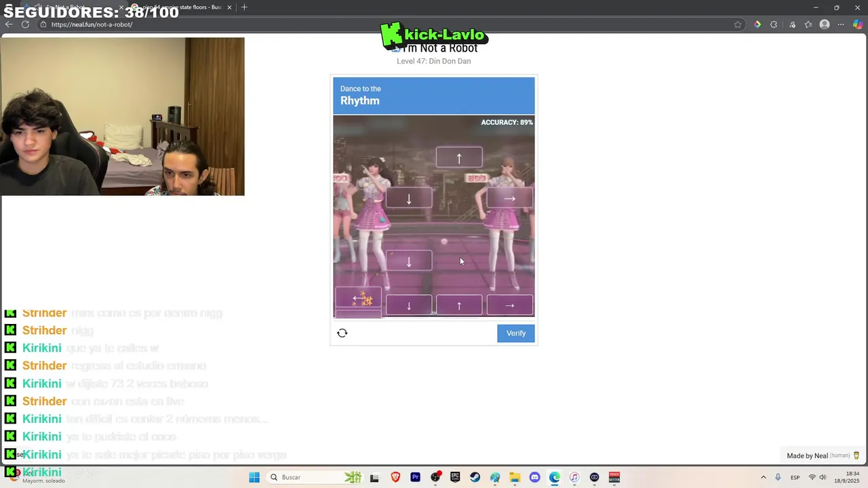The width and height of the screenshot is (868, 488).
Task: Open the volume speaker icon in the tray
Action: [x=823, y=477]
